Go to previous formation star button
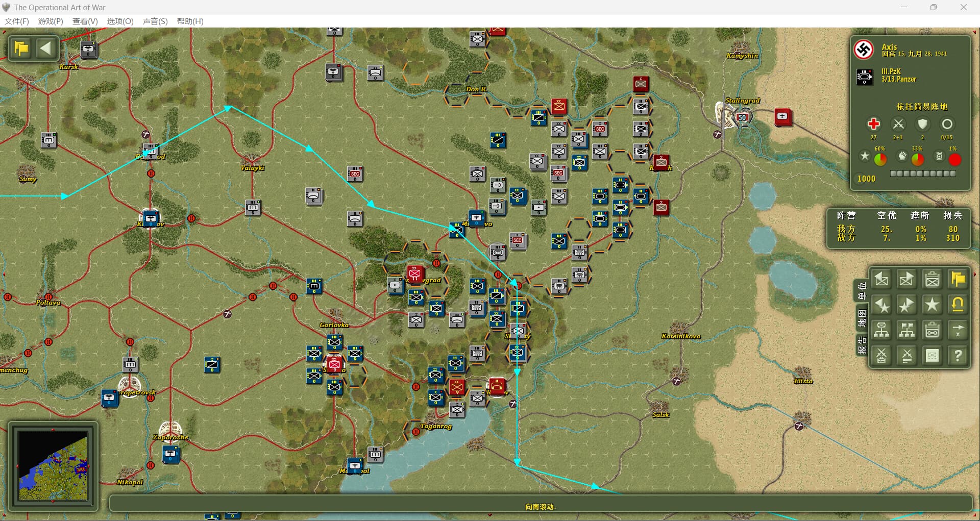 tap(881, 305)
